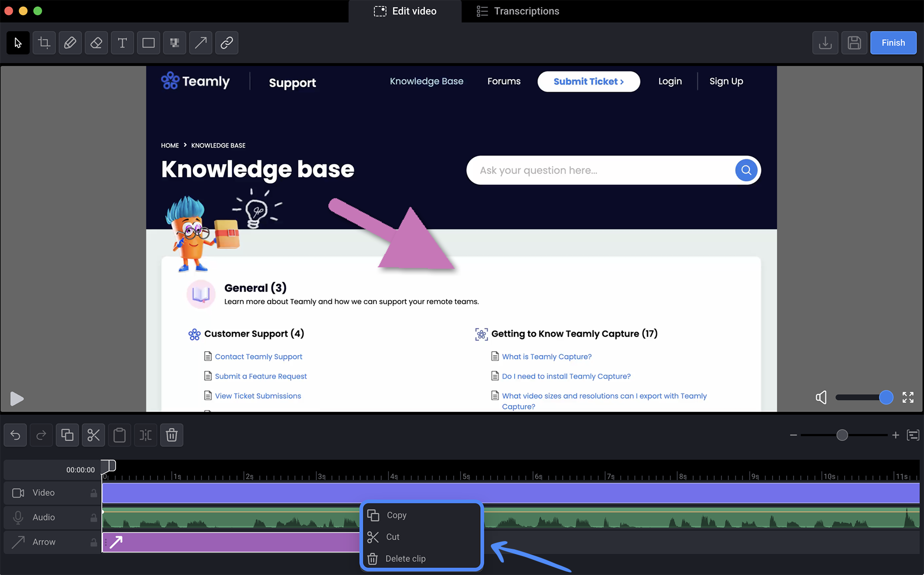Select the pointer selection tool

click(18, 43)
